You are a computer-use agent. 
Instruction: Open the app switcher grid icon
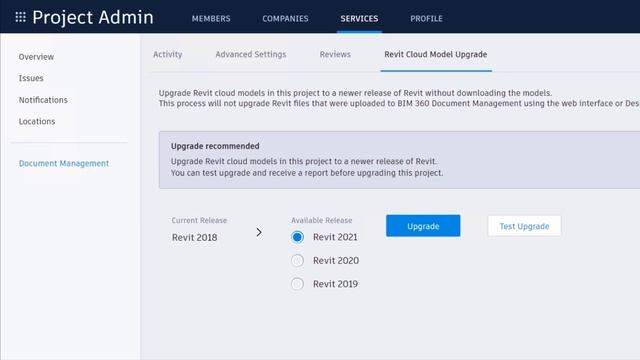tap(20, 17)
